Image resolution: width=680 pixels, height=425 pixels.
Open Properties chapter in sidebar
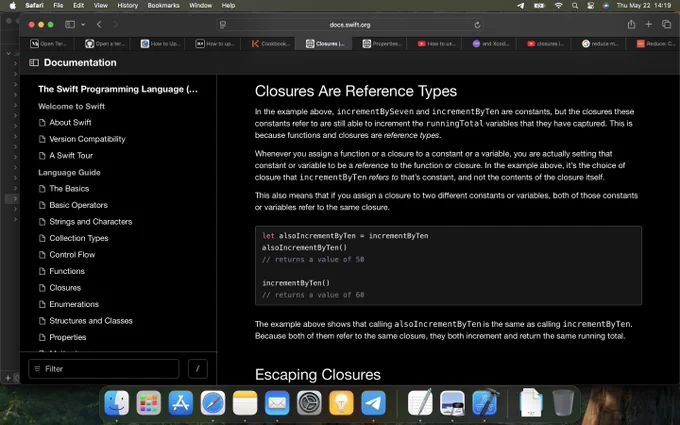68,337
